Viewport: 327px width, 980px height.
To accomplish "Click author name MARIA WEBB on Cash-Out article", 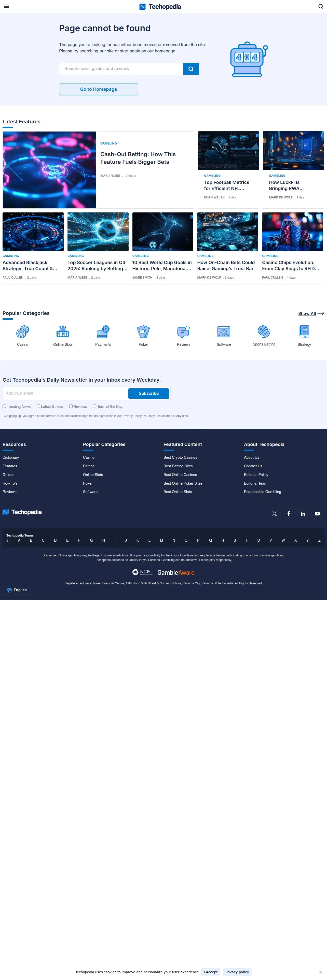I will pos(110,176).
